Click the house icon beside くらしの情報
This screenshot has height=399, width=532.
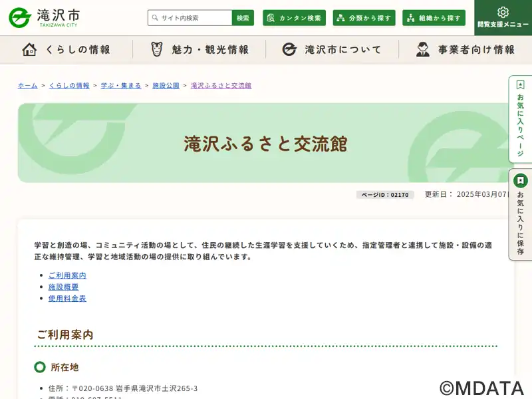29,49
